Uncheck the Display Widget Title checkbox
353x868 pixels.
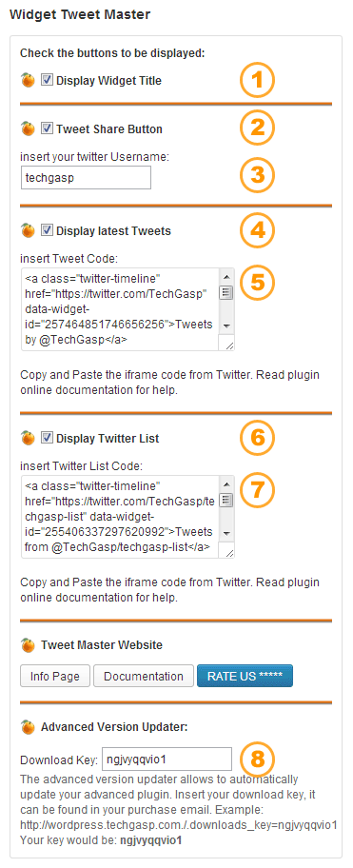coord(47,80)
